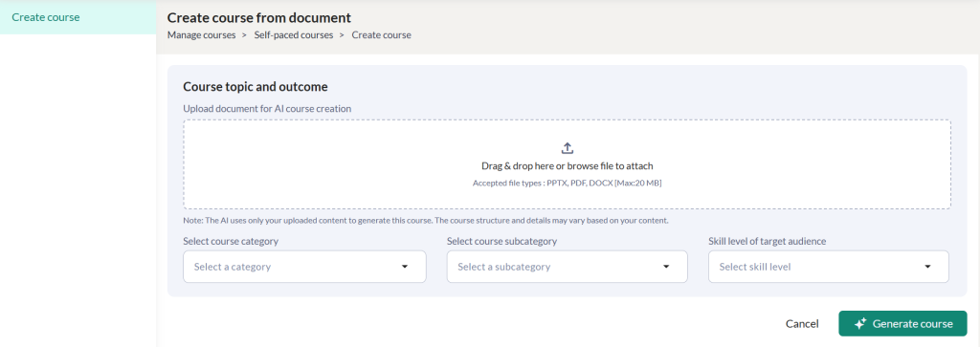Select Create course in the left sidebar
980x347 pixels.
78,17
